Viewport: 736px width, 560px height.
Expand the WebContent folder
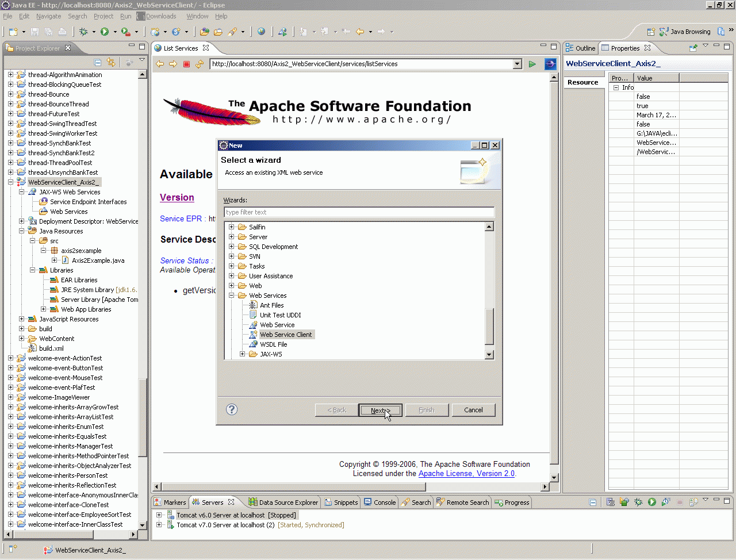(x=21, y=339)
